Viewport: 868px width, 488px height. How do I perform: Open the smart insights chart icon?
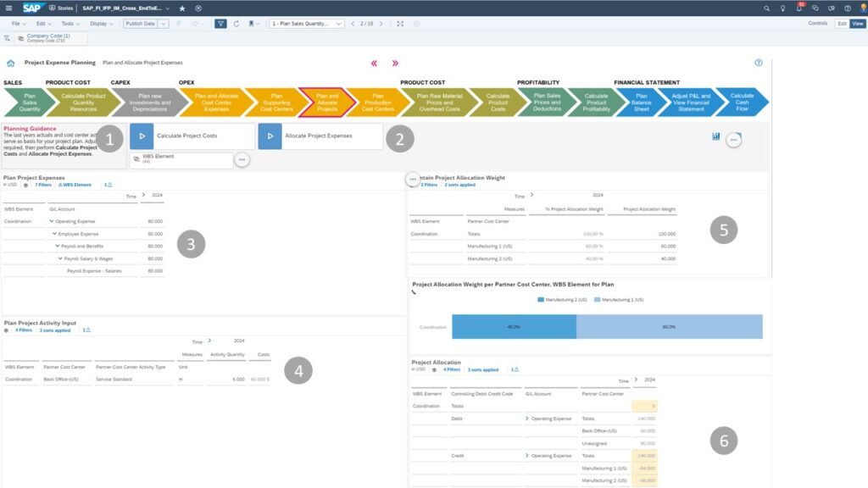715,136
